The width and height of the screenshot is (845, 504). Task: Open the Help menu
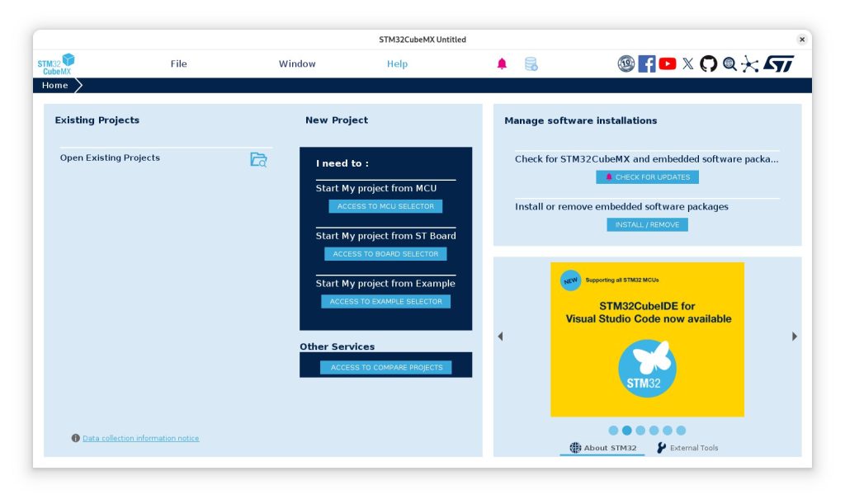point(397,64)
